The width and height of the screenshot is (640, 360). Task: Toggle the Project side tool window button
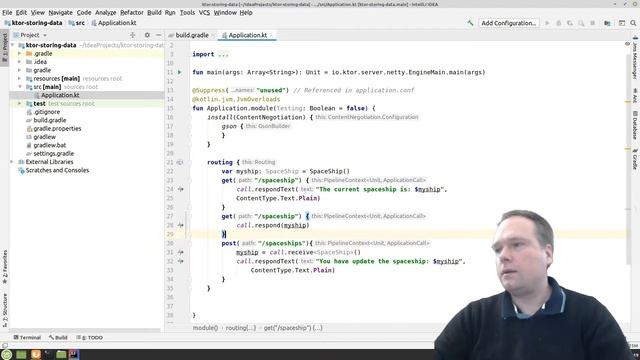pyautogui.click(x=4, y=47)
